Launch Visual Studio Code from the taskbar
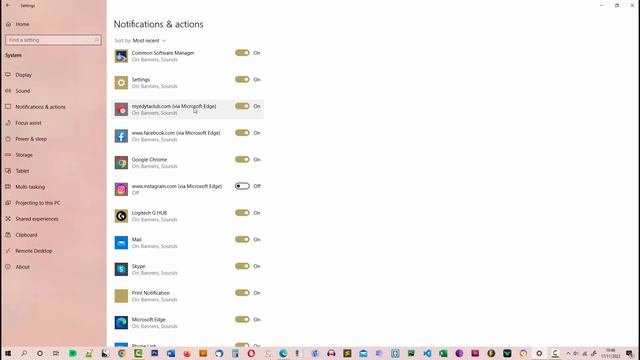Viewport: 640px width, 360px height. click(427, 353)
